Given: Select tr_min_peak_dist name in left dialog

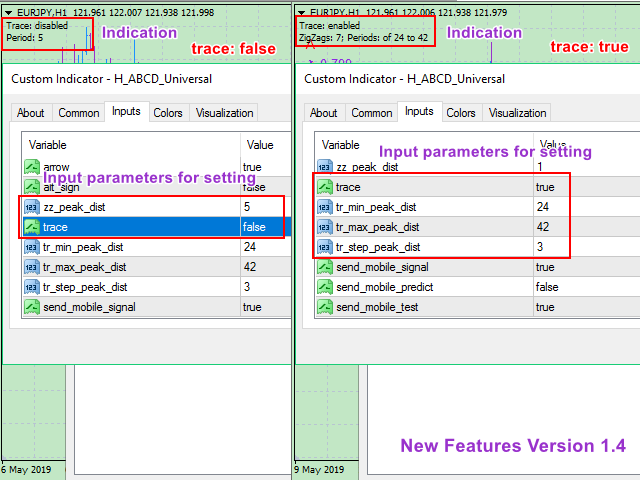Looking at the screenshot, I should (83, 247).
